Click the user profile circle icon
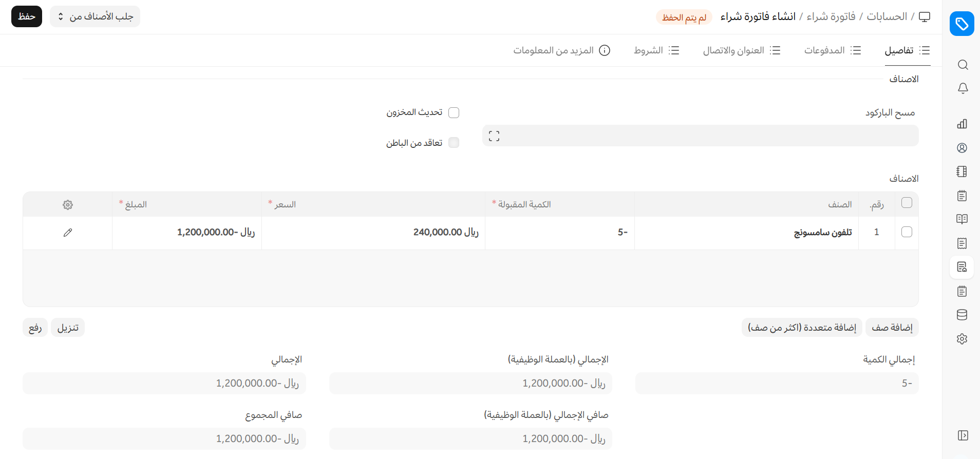The height and width of the screenshot is (459, 980). click(x=962, y=148)
